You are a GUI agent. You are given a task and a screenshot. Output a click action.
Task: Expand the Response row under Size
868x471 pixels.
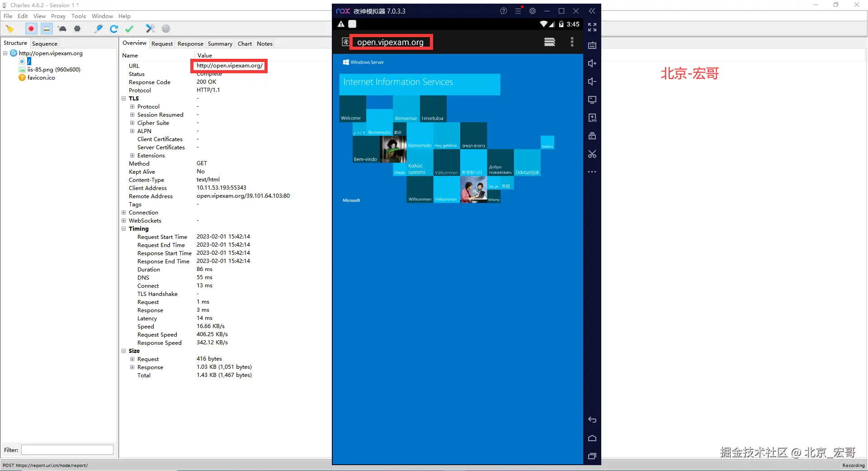coord(132,367)
